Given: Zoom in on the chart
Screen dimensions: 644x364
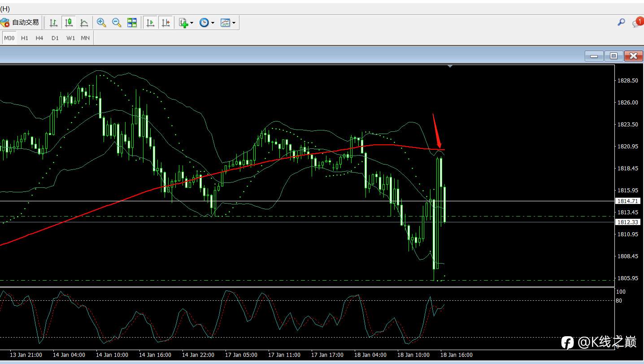Looking at the screenshot, I should [x=102, y=22].
